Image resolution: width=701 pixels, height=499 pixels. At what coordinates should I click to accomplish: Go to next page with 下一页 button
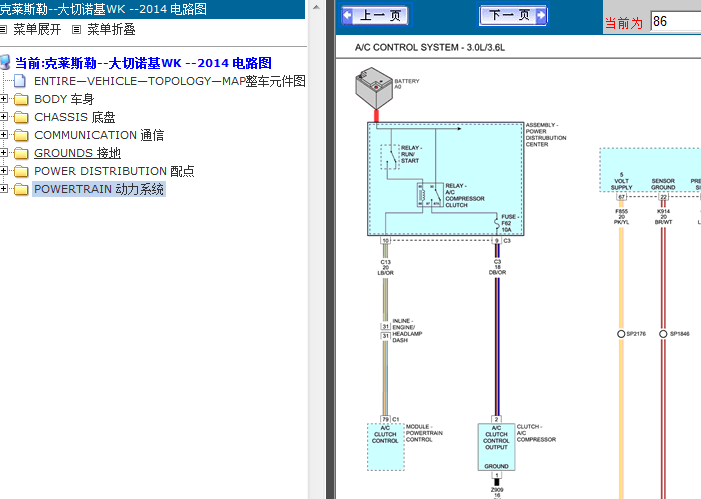pyautogui.click(x=513, y=16)
